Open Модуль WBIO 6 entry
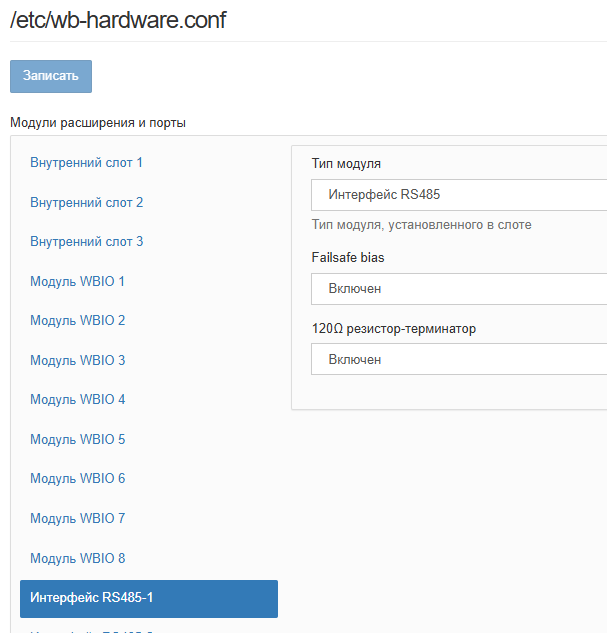607x633 pixels. point(78,478)
